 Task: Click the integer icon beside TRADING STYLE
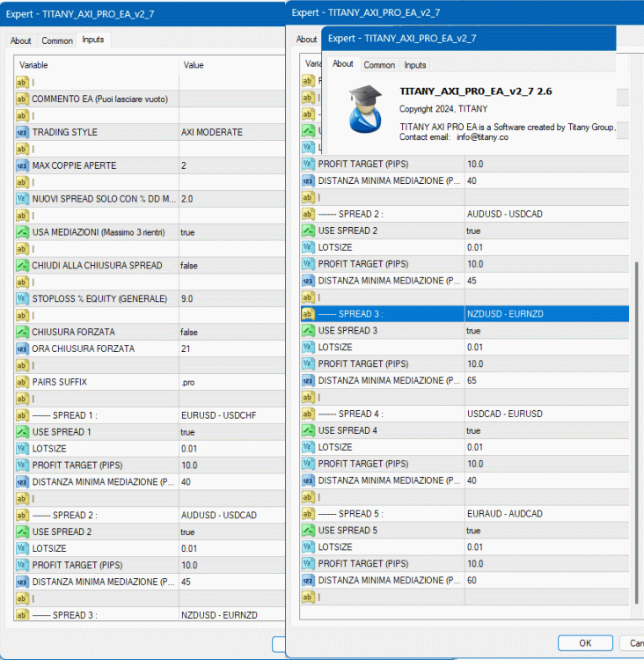pyautogui.click(x=22, y=132)
